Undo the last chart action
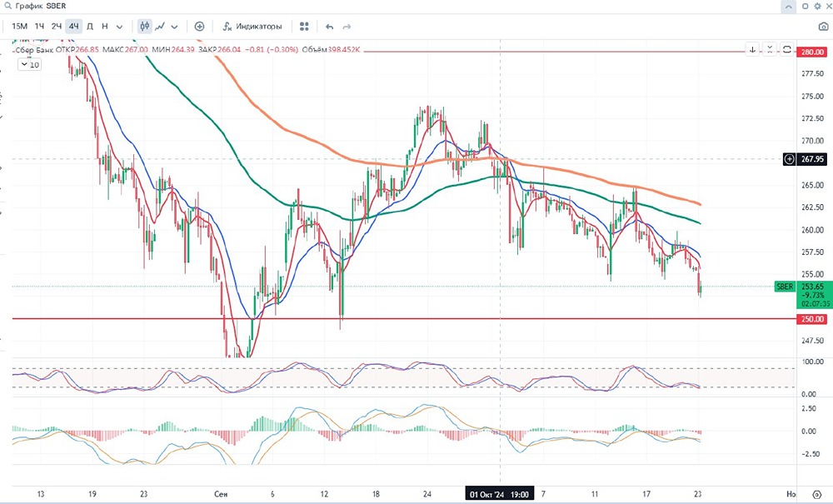Image resolution: width=833 pixels, height=504 pixels. point(329,27)
